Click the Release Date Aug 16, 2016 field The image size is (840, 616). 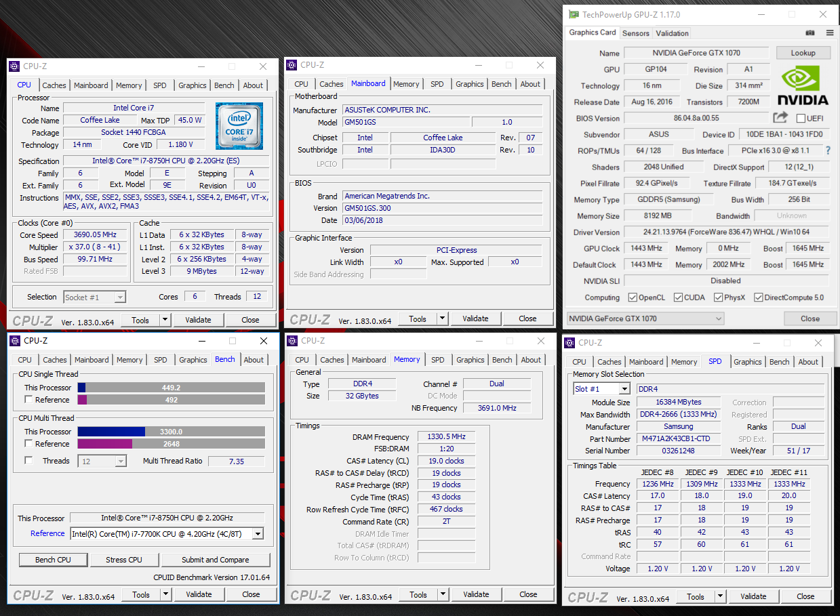click(x=652, y=102)
